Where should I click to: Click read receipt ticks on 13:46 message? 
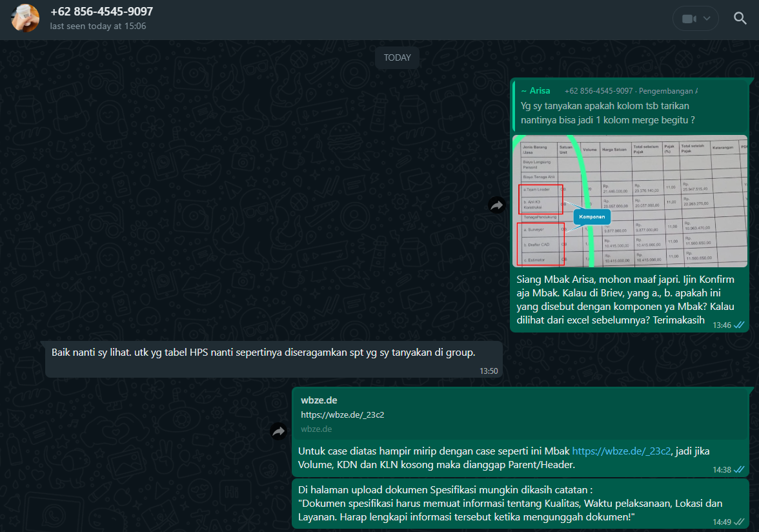point(740,325)
